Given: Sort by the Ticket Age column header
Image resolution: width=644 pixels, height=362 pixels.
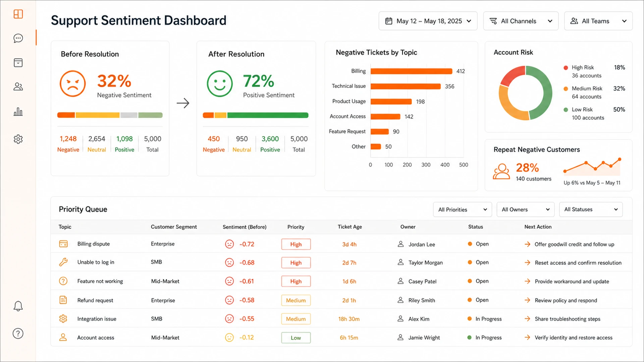Looking at the screenshot, I should point(350,227).
